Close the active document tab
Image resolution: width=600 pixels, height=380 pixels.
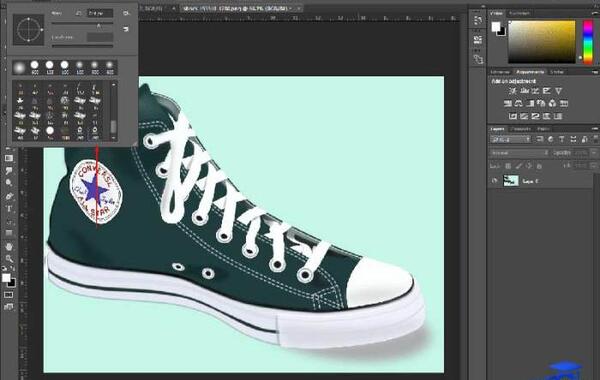(x=298, y=8)
